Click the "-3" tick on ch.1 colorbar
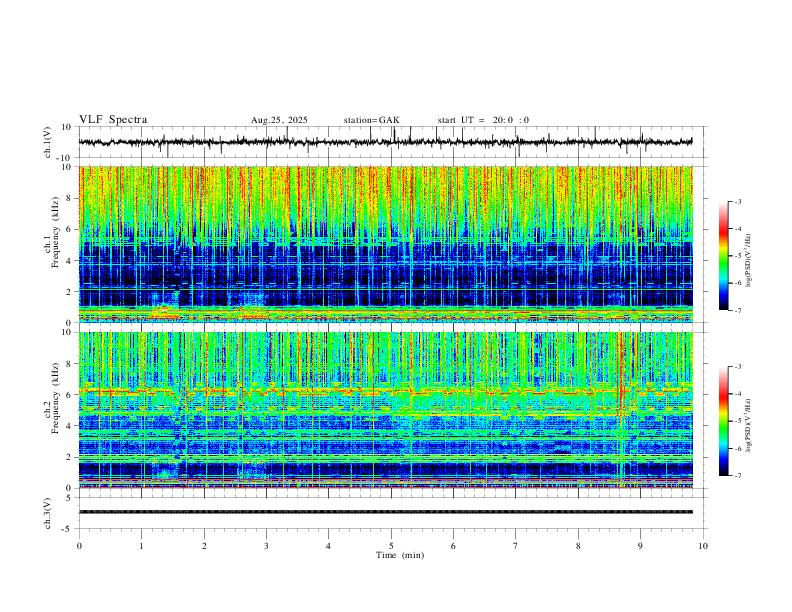792x612 pixels. [x=738, y=201]
